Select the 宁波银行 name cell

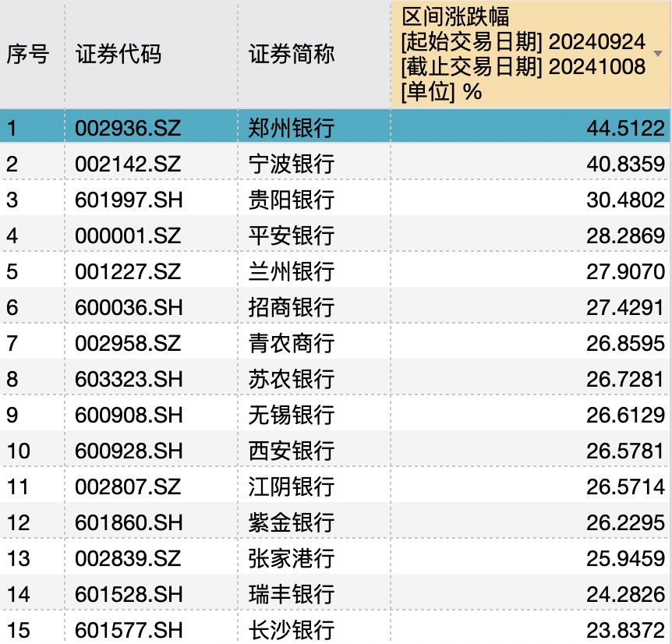(292, 164)
